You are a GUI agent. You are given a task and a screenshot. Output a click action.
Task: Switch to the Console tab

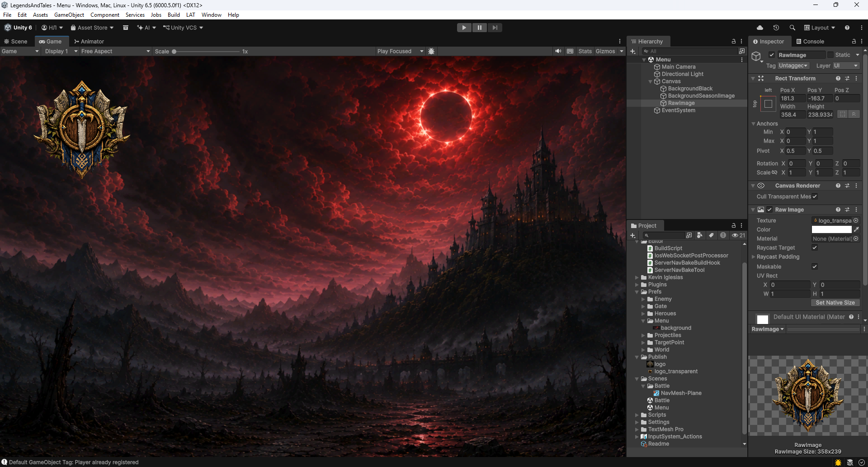coord(810,41)
